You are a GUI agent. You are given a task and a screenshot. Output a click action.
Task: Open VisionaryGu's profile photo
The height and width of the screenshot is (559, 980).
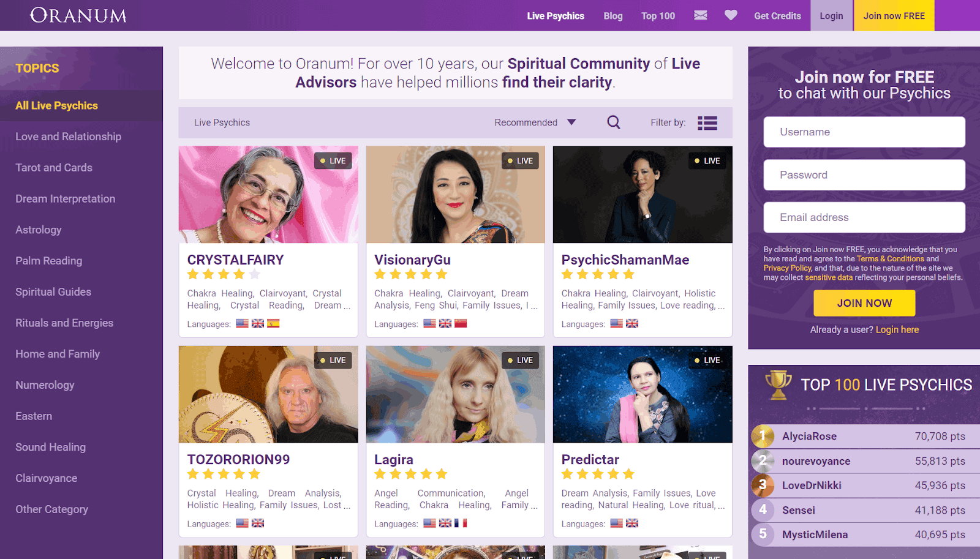click(455, 195)
